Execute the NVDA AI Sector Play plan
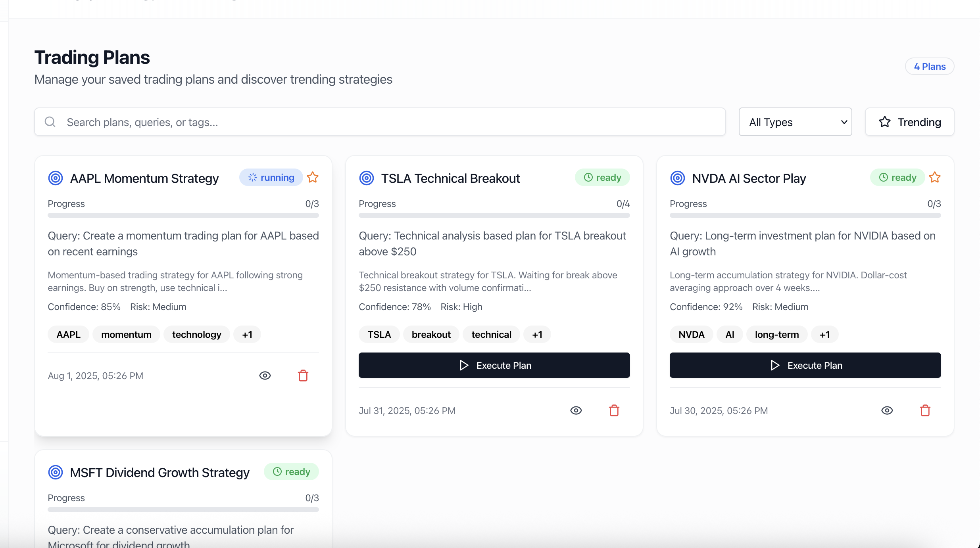This screenshot has height=548, width=980. [x=805, y=365]
